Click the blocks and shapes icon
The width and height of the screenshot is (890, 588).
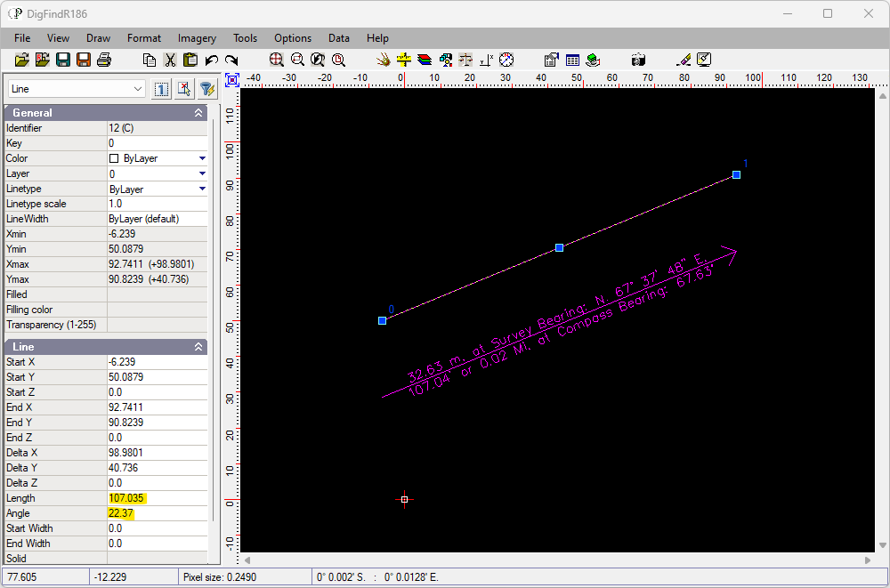click(446, 60)
